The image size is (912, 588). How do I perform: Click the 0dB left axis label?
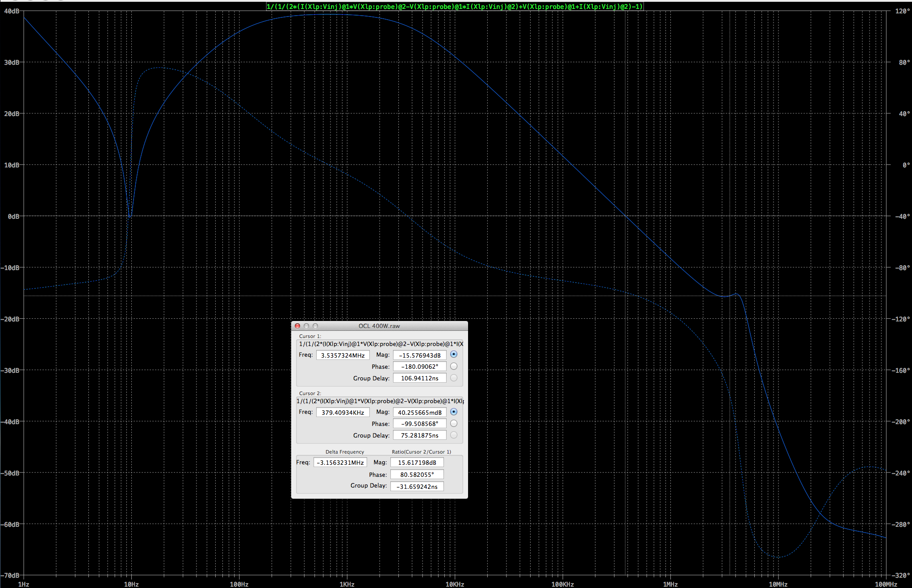(13, 217)
